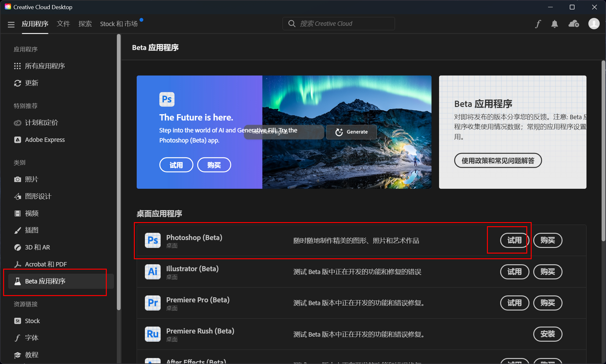Open the fonts icon in top bar
This screenshot has width=606, height=364.
(538, 24)
